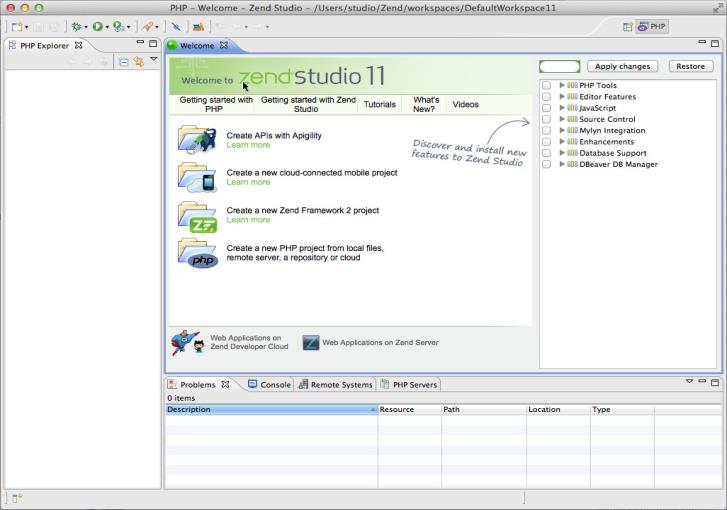This screenshot has width=727, height=510.
Task: Toggle Link with Editor in PHP Explorer
Action: click(138, 61)
